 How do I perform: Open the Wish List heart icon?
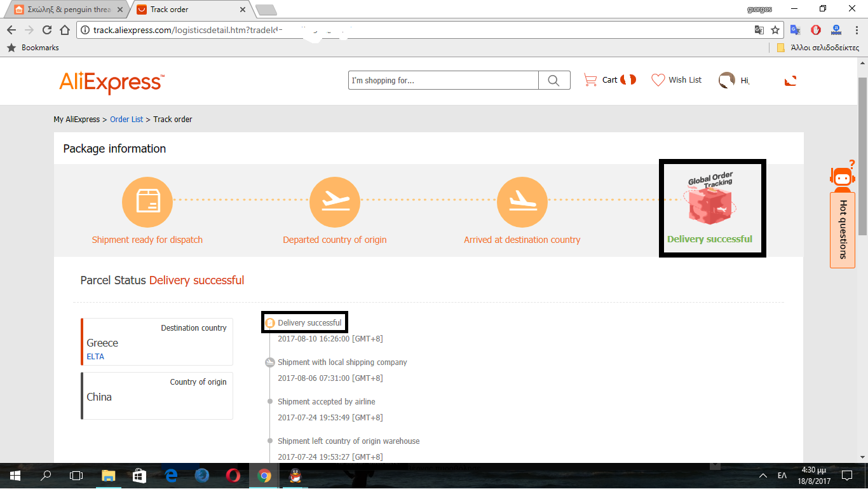pos(658,80)
